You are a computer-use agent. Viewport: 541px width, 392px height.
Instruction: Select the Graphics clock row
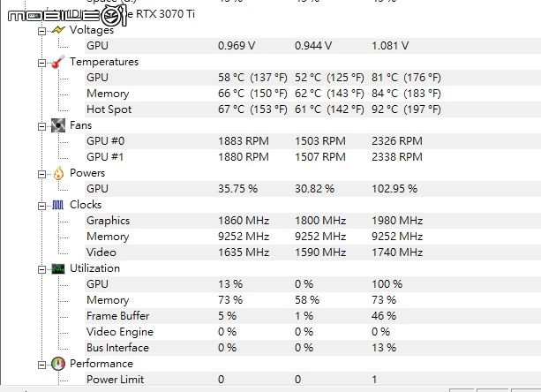point(312,221)
